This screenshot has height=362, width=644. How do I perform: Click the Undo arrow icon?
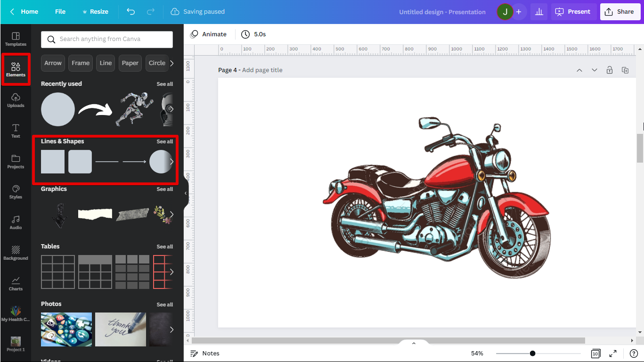tap(131, 12)
